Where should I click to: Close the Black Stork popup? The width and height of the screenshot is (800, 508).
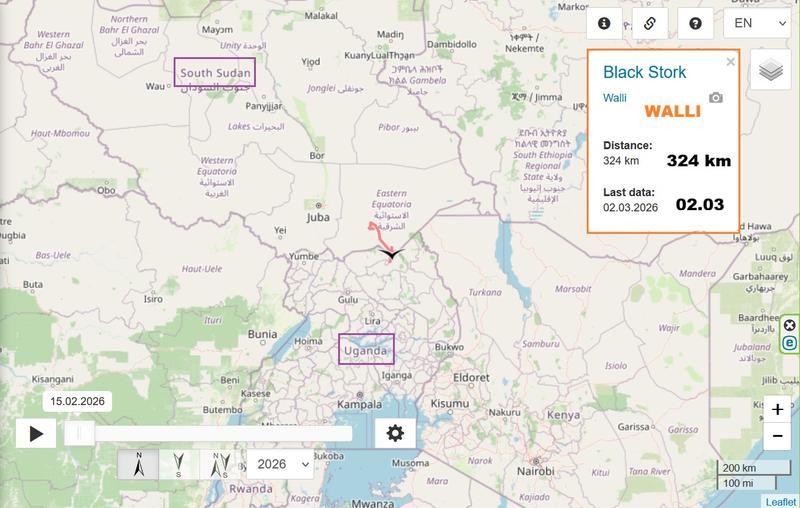(731, 62)
